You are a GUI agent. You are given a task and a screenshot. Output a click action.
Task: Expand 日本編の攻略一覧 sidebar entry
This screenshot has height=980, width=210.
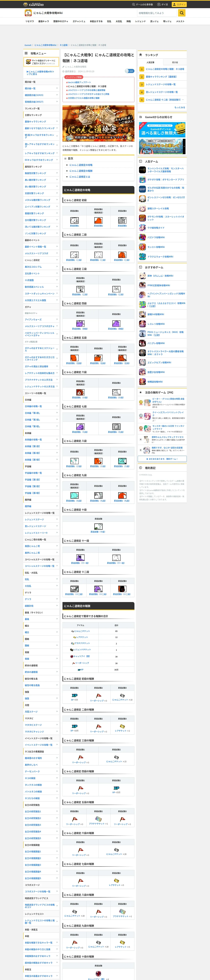click(x=41, y=406)
